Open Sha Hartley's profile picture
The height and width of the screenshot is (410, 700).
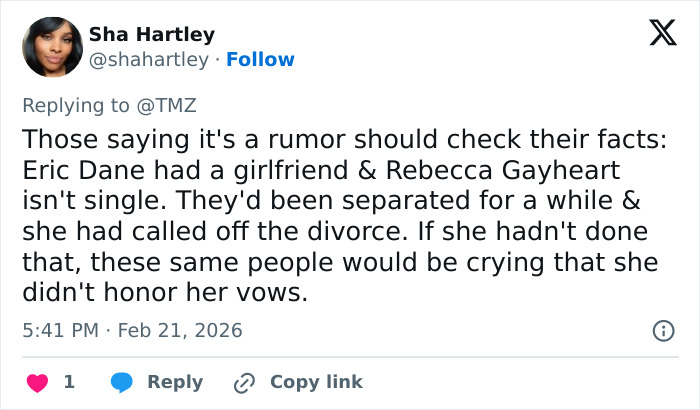[x=50, y=46]
